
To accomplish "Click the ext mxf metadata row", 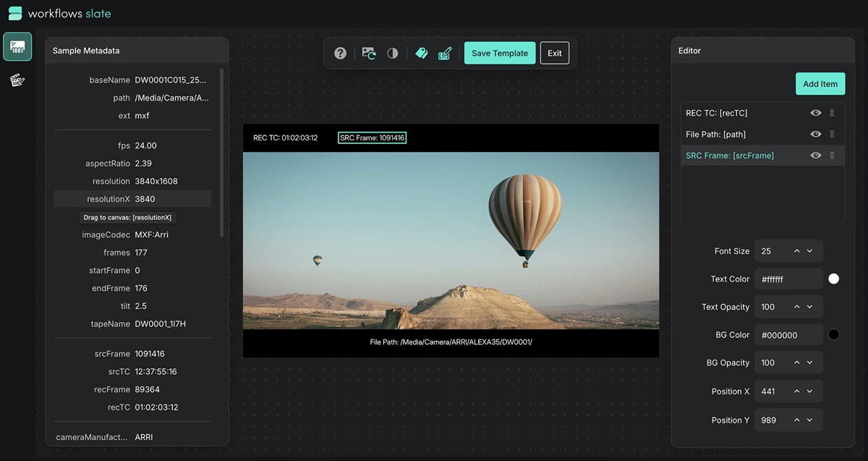I will click(132, 116).
